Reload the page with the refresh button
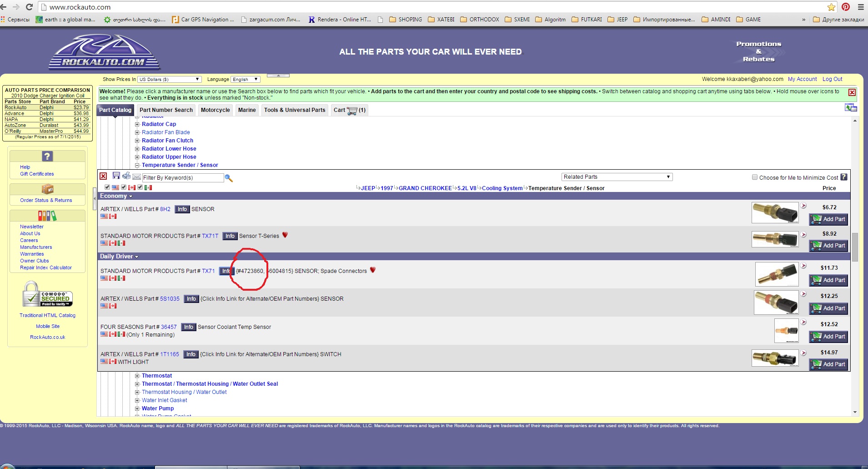Viewport: 868px width, 469px height. (30, 7)
